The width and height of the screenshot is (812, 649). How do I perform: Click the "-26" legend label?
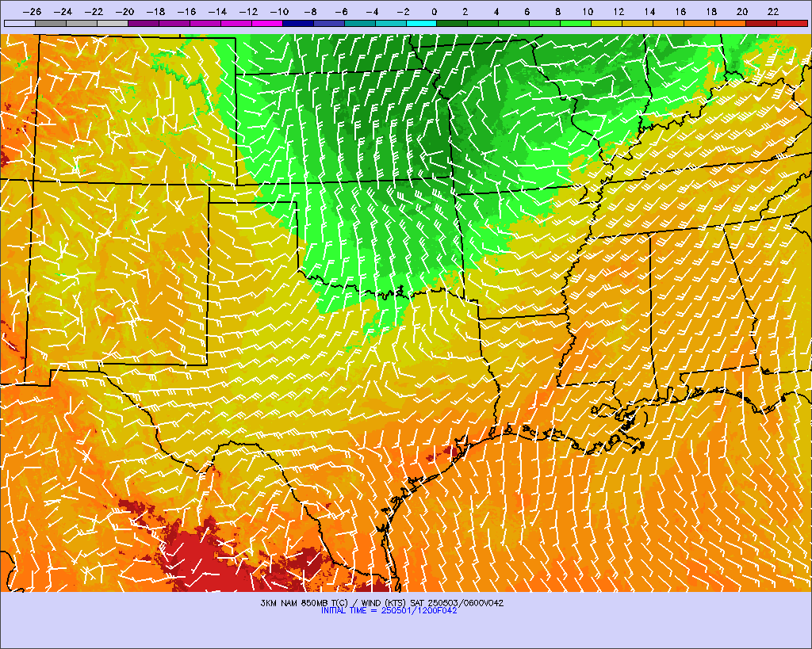click(32, 11)
